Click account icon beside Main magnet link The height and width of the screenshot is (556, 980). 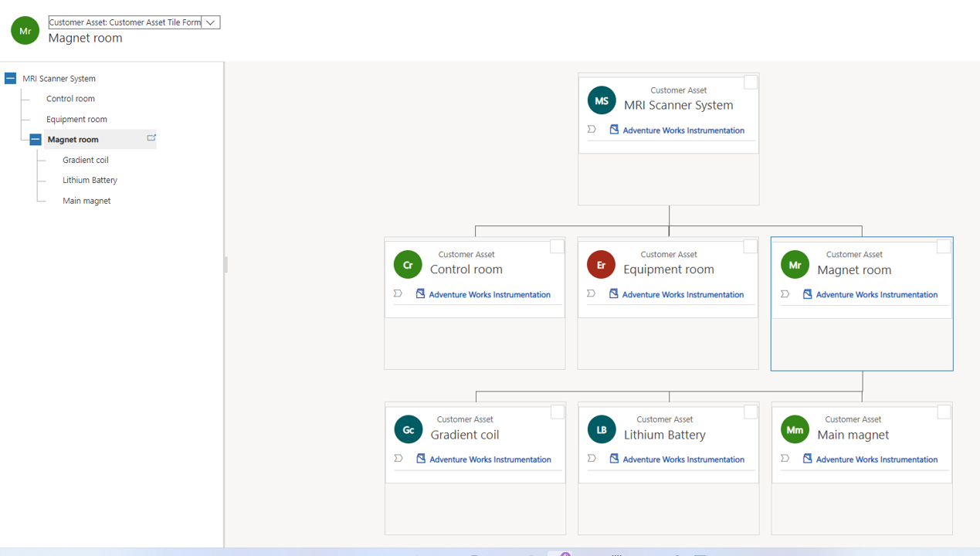point(807,459)
